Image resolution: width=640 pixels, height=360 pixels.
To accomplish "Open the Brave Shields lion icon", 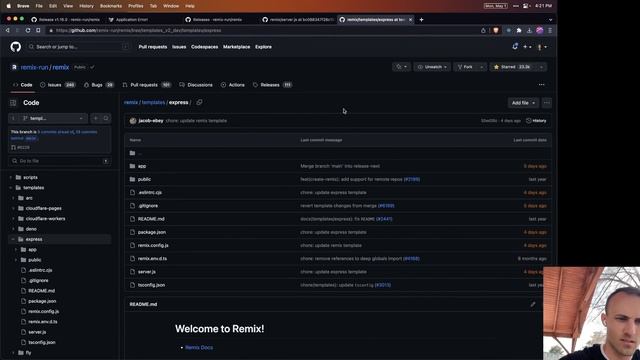I will coord(496,31).
